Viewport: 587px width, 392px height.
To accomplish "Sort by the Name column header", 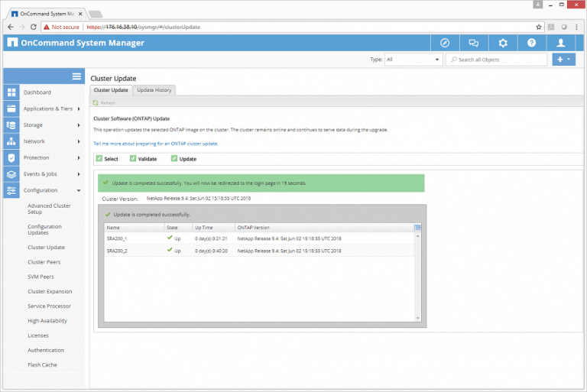I will click(x=134, y=228).
